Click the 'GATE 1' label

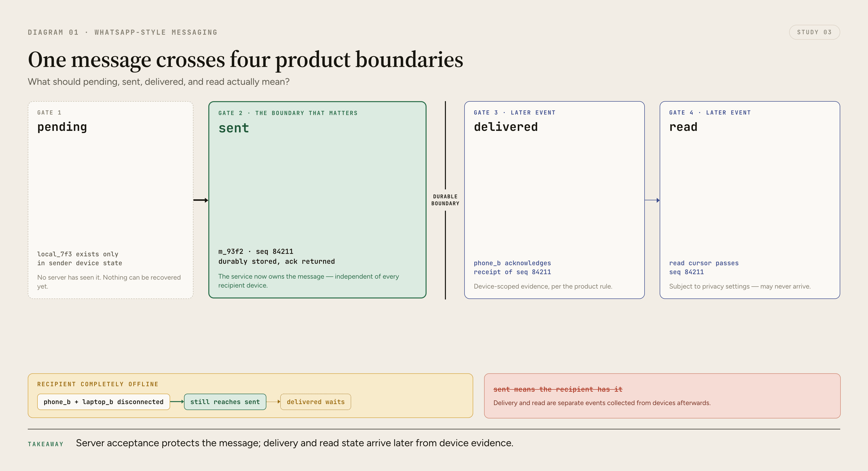[x=49, y=113]
